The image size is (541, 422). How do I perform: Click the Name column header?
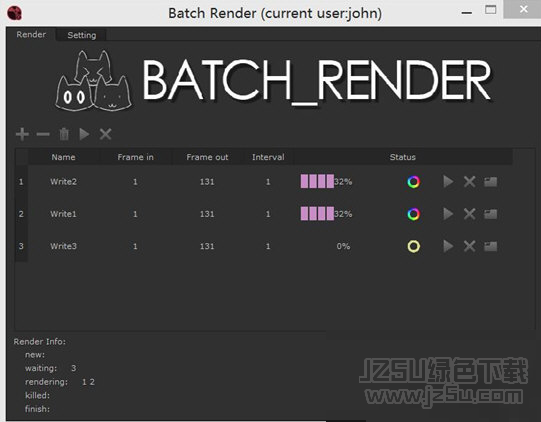pyautogui.click(x=63, y=157)
